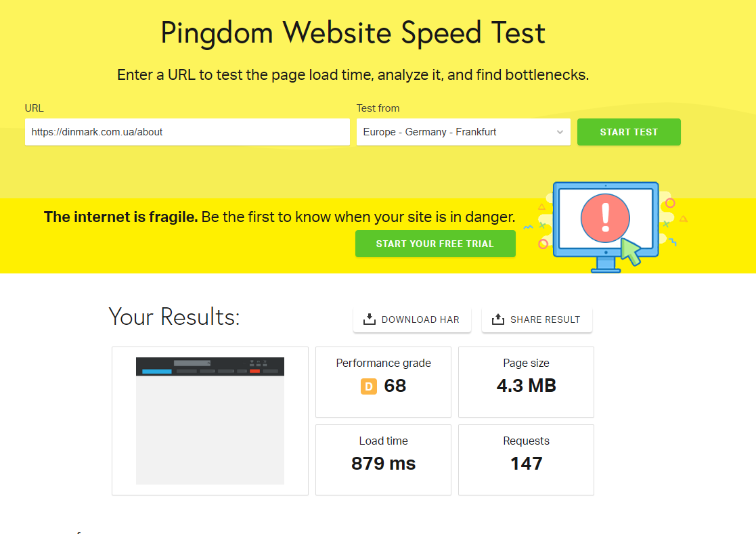The image size is (756, 534).
Task: Click the START TEST button
Action: (629, 132)
